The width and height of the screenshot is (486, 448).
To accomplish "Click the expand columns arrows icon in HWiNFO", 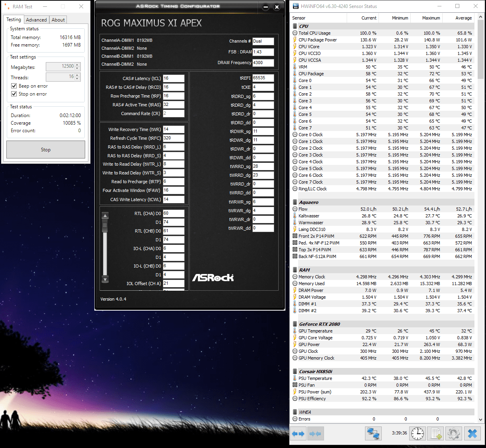I will click(298, 433).
